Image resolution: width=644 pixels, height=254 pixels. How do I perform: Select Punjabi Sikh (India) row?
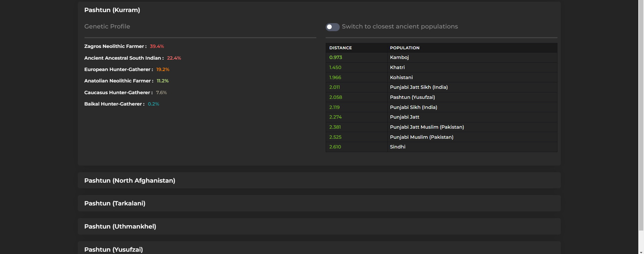[441, 107]
